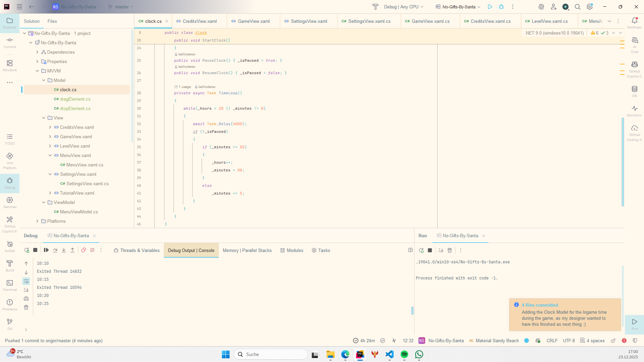Click the Stop debugging button
This screenshot has width=644, height=362.
(x=35, y=250)
